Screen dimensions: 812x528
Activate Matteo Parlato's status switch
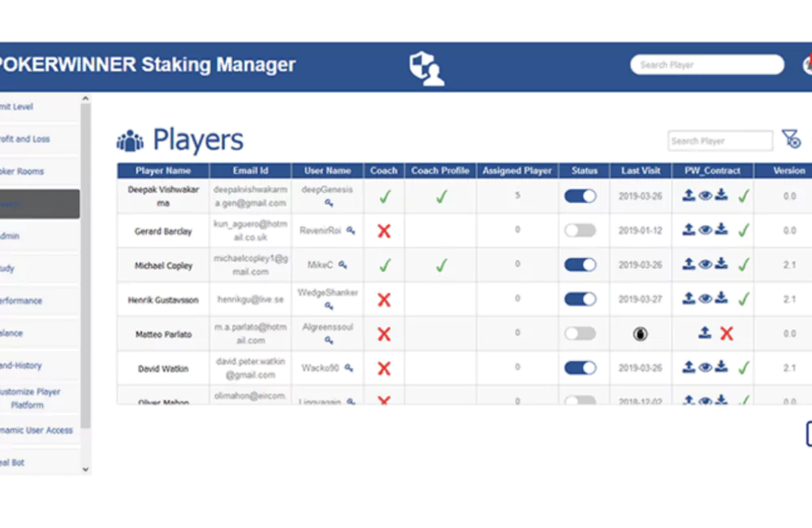[x=580, y=333]
